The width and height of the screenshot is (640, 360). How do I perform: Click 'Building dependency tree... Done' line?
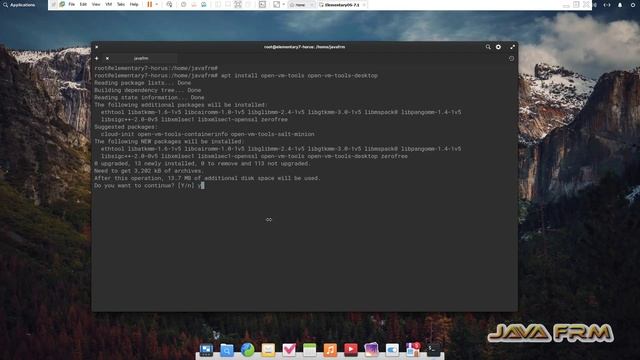click(148, 90)
